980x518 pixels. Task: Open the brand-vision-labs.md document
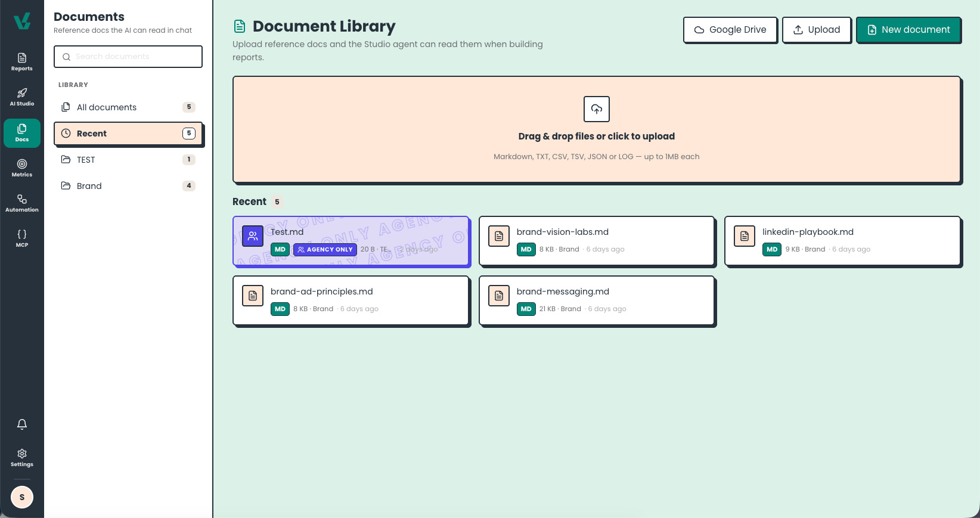tap(597, 241)
